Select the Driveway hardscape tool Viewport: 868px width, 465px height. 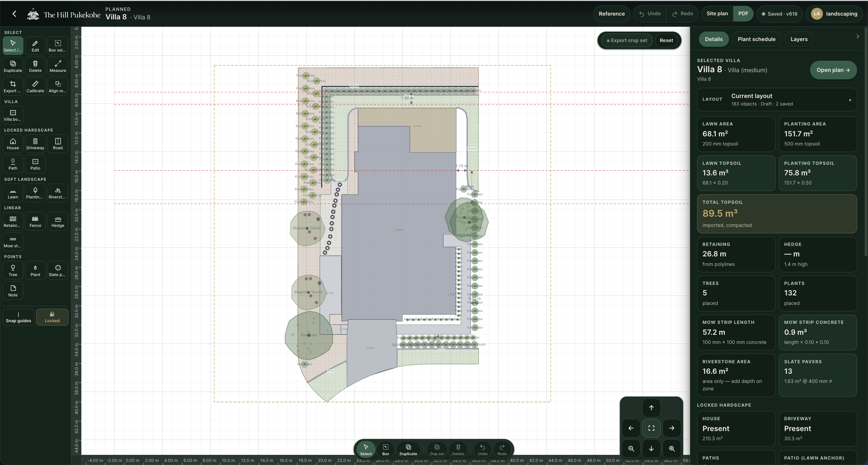[x=35, y=143]
